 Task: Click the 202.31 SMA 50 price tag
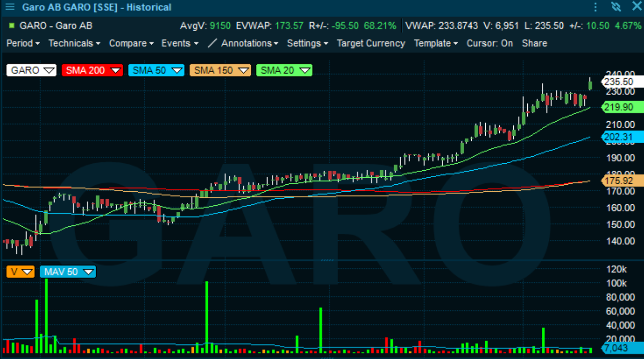point(622,137)
